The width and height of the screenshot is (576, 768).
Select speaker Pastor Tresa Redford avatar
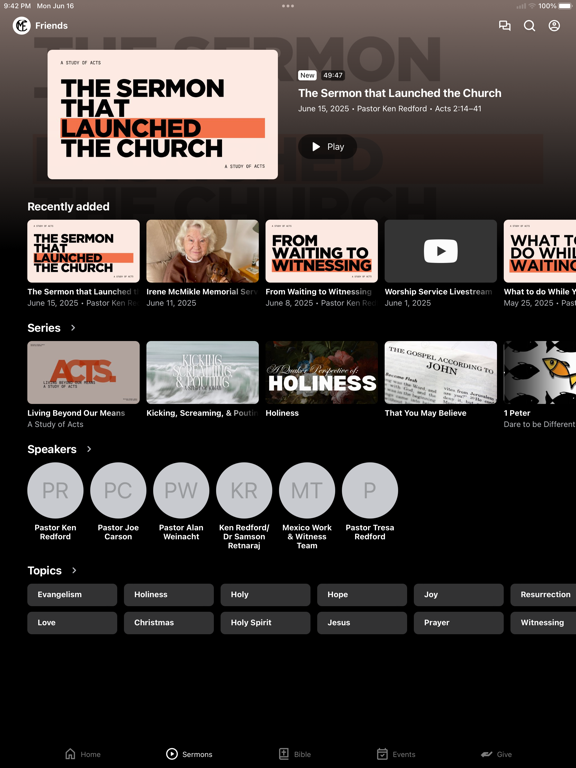(x=370, y=490)
